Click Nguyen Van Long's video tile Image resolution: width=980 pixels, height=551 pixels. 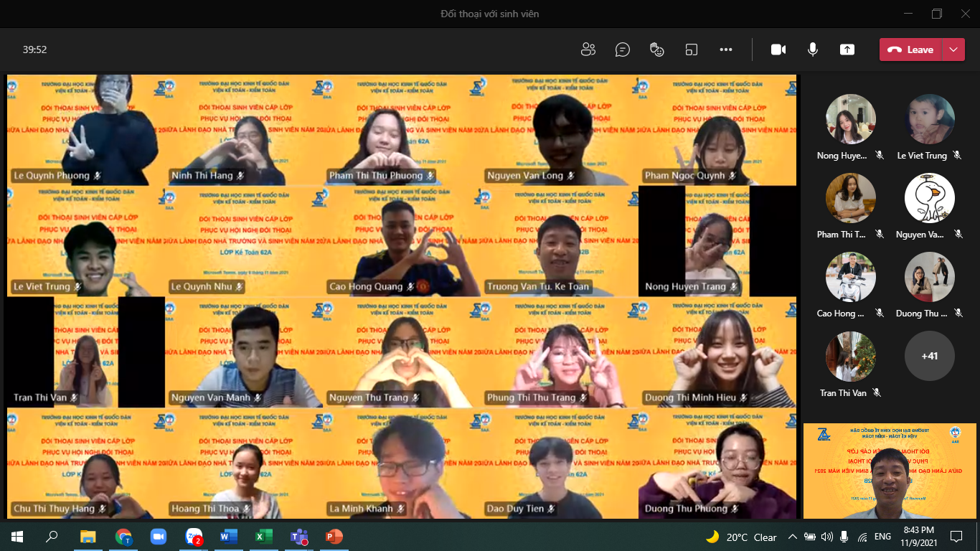pos(559,131)
